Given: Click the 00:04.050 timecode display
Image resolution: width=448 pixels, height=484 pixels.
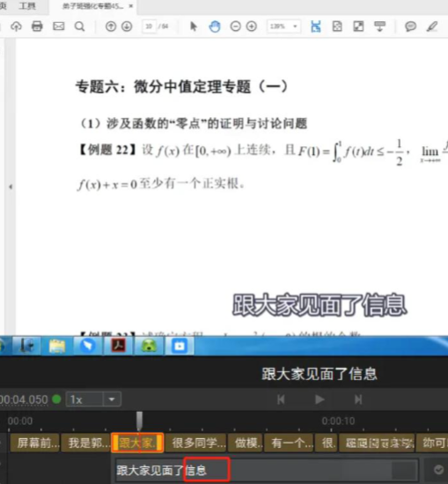Looking at the screenshot, I should pyautogui.click(x=24, y=400).
